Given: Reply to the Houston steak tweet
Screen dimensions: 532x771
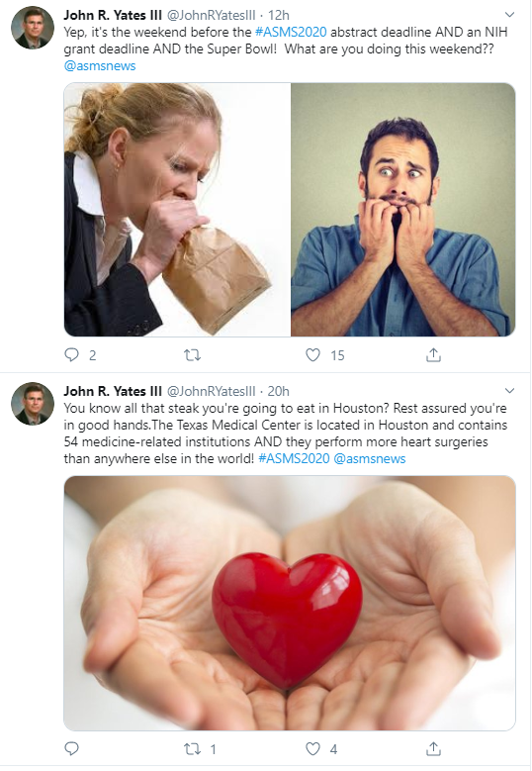Looking at the screenshot, I should [x=72, y=748].
